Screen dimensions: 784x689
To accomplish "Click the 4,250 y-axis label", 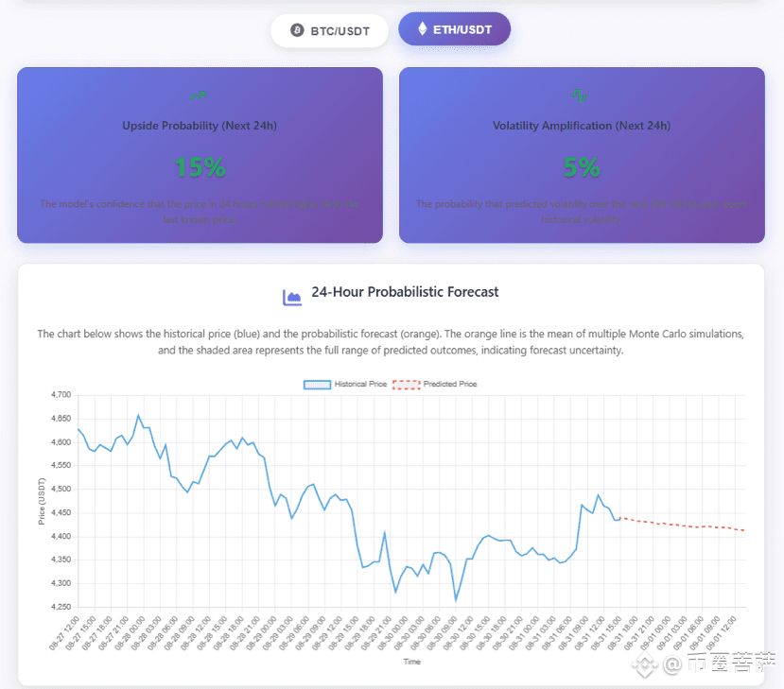I will pos(61,607).
